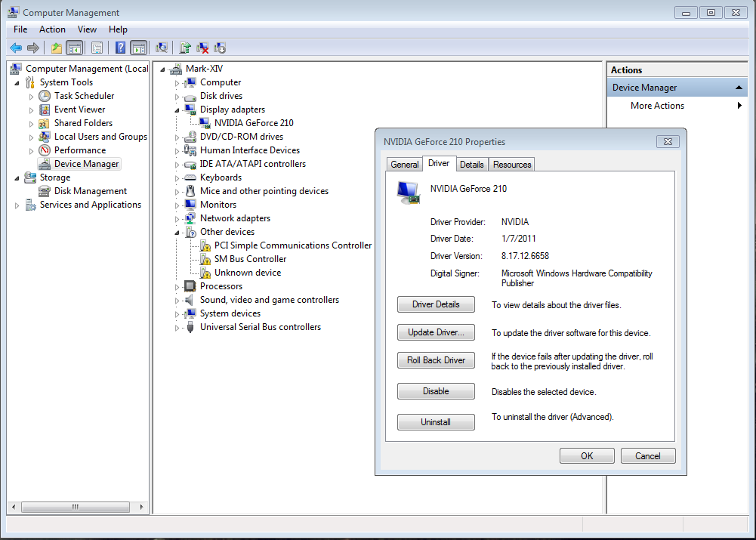The image size is (756, 540).
Task: Open the File menu
Action: (x=20, y=29)
